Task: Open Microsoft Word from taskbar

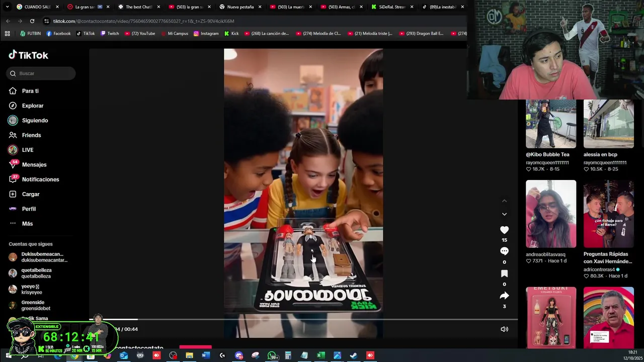Action: tap(206, 355)
